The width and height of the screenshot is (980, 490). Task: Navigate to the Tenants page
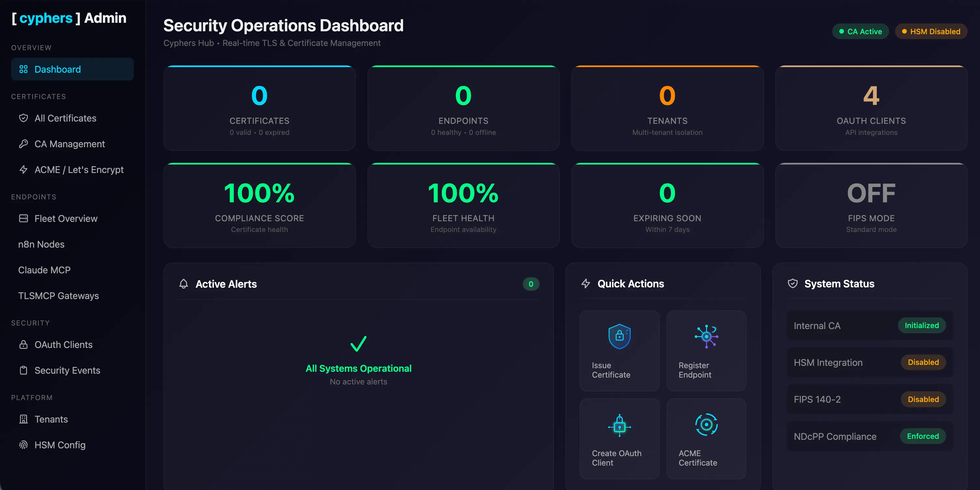[x=51, y=419]
